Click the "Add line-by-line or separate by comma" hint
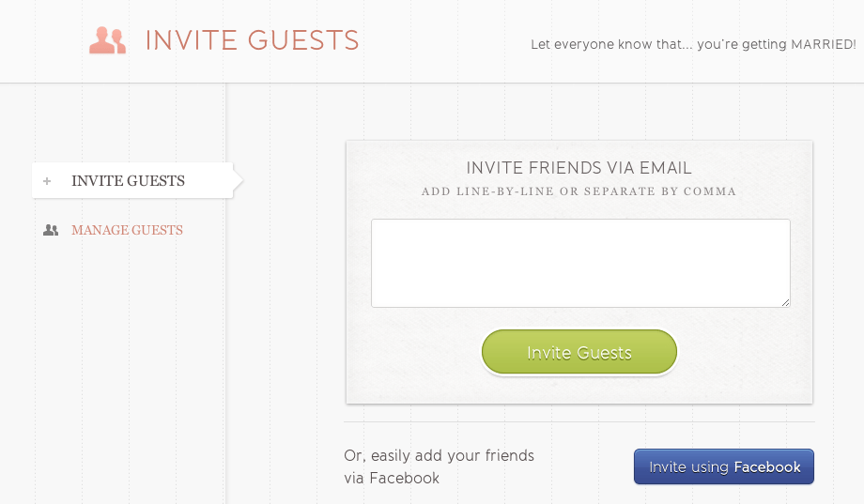Screen dimensions: 864x504 579,191
